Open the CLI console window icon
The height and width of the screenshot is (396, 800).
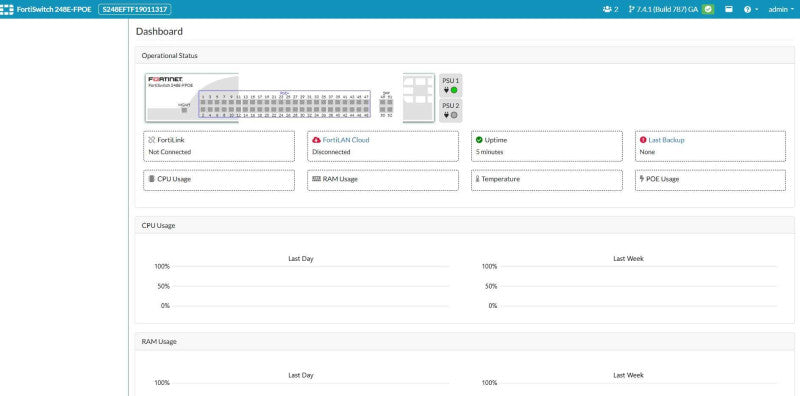coord(729,9)
